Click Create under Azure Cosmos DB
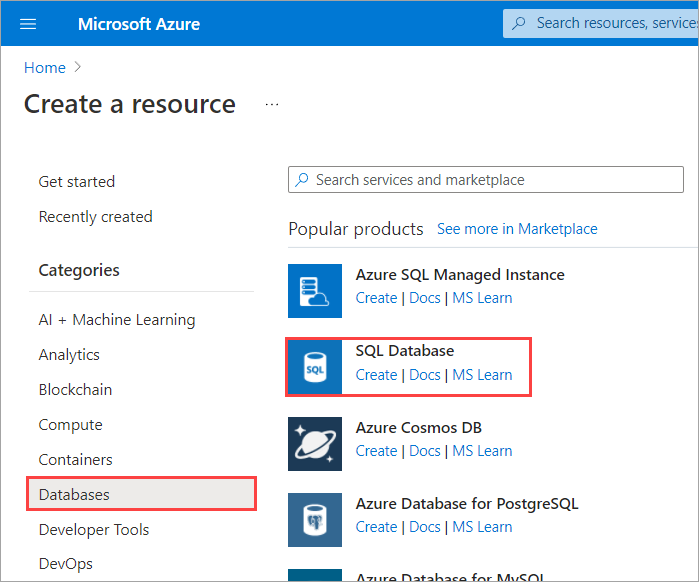 (x=376, y=451)
